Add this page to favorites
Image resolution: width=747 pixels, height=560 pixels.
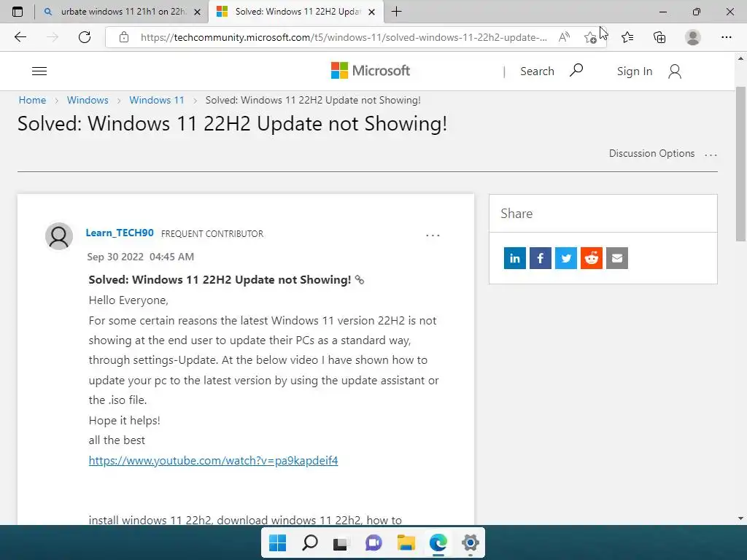[590, 37]
